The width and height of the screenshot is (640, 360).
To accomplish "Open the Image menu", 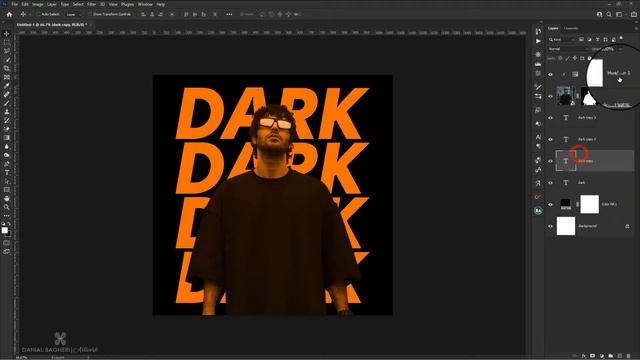I will pyautogui.click(x=38, y=4).
